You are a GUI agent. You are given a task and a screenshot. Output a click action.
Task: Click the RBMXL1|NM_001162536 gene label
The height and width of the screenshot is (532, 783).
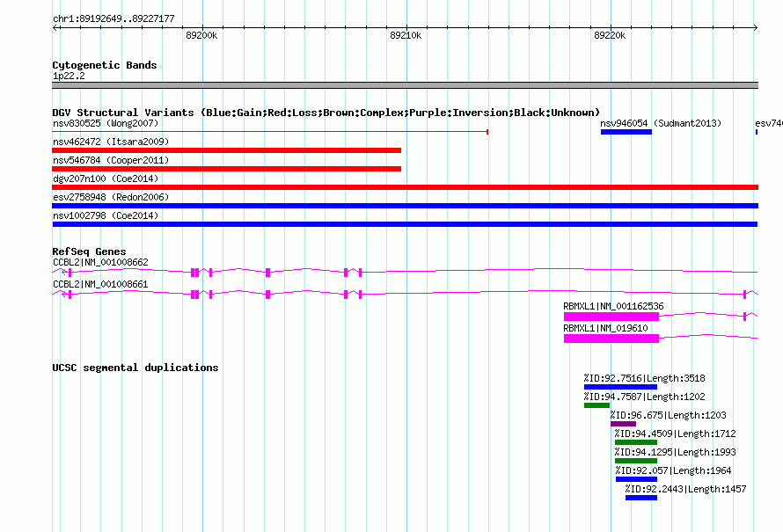pos(613,306)
